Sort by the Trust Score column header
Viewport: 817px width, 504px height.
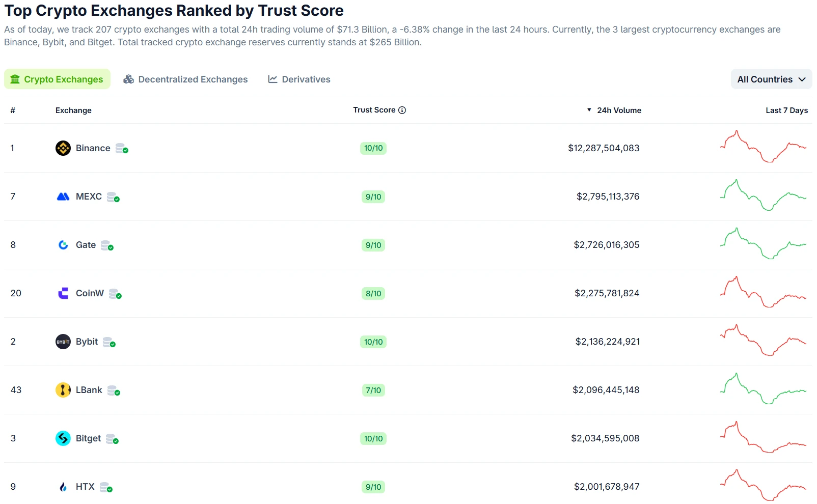coord(374,110)
